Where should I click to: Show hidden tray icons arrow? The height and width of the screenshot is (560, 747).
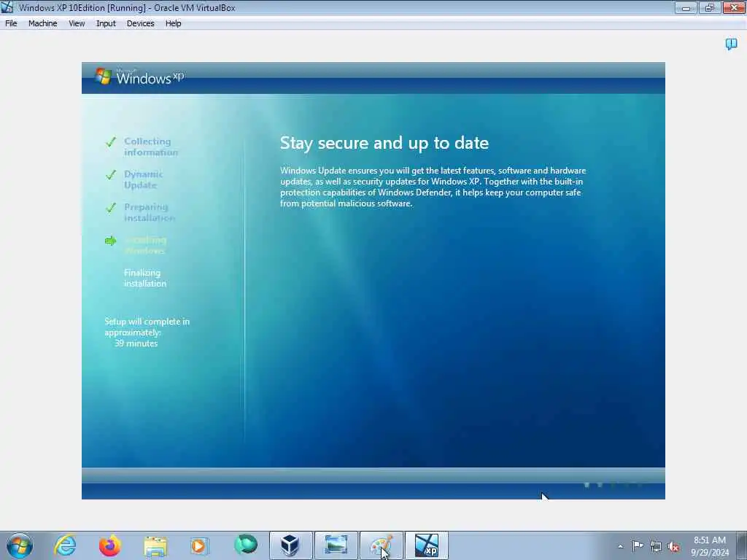click(620, 546)
